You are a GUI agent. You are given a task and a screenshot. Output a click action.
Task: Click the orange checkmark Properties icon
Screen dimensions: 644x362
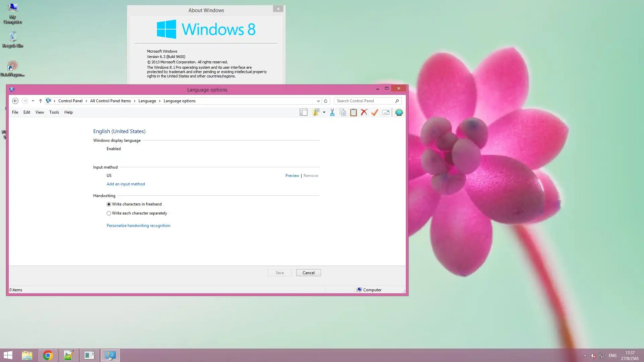[x=375, y=112]
